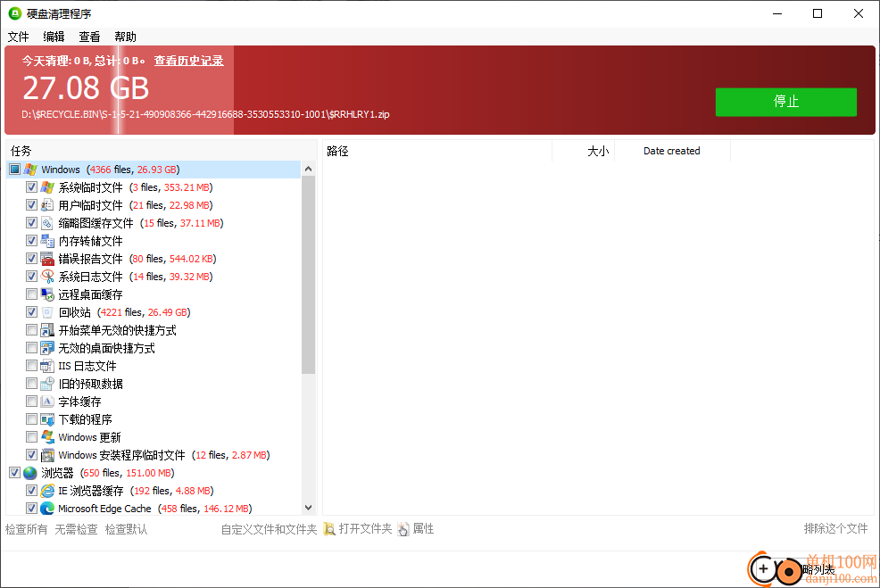The height and width of the screenshot is (588, 880).
Task: Click 排除这个文件 link
Action: 835,528
